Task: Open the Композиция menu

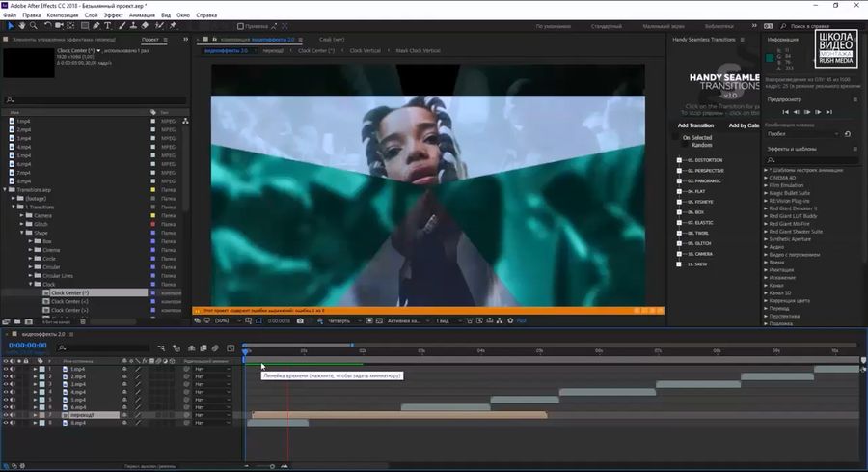Action: click(63, 15)
